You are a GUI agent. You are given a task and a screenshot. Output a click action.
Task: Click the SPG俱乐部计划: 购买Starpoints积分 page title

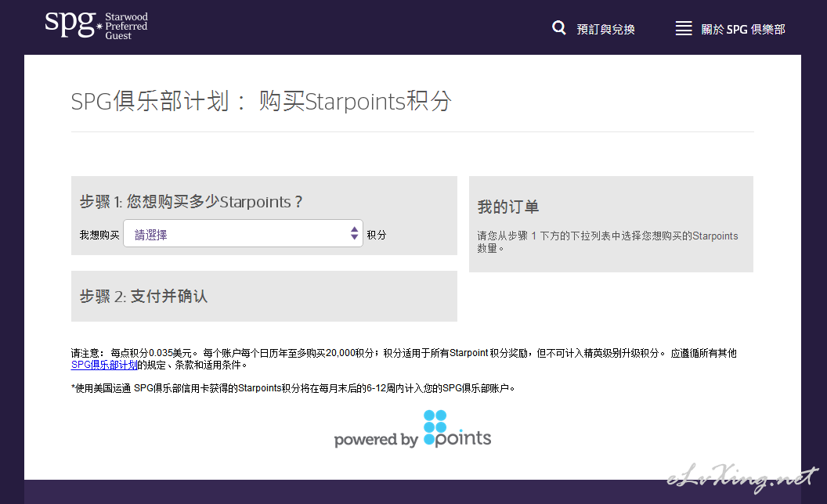262,101
